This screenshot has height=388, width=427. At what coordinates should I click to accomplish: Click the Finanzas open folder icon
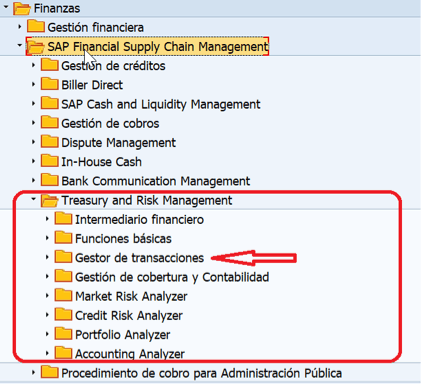tap(22, 8)
